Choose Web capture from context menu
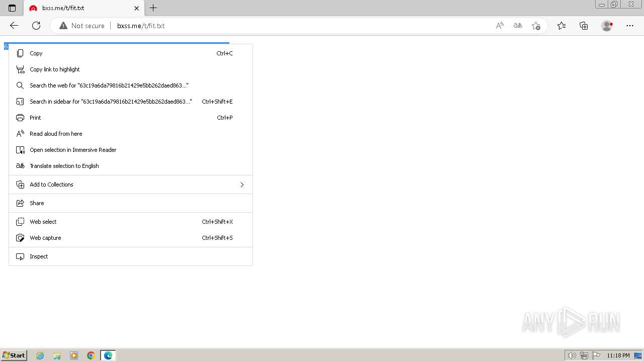Viewport: 644px width, 362px height. (x=131, y=238)
